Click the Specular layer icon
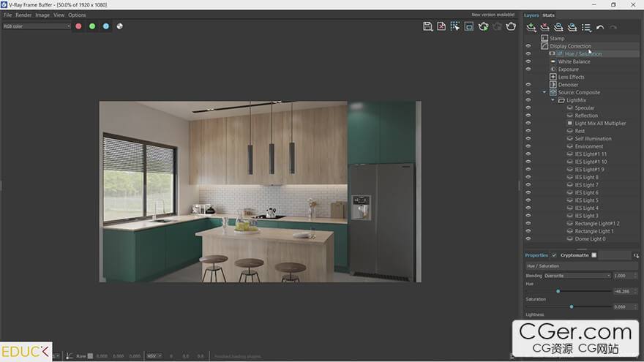644x362 pixels. (x=569, y=108)
